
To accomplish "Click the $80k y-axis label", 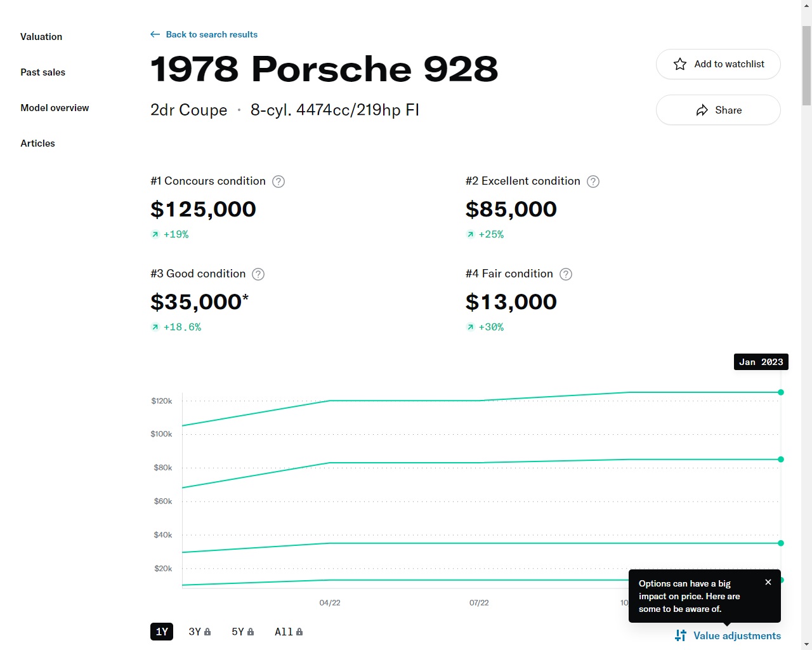I will coord(163,468).
